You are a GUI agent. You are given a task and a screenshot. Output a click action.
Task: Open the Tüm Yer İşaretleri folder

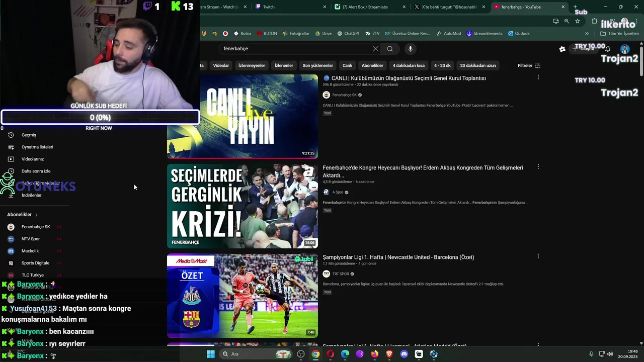click(x=619, y=34)
